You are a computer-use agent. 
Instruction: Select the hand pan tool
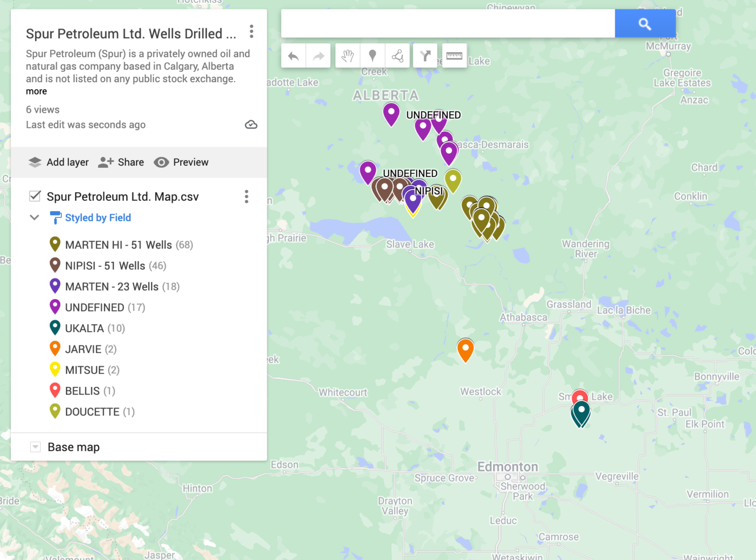tap(347, 56)
